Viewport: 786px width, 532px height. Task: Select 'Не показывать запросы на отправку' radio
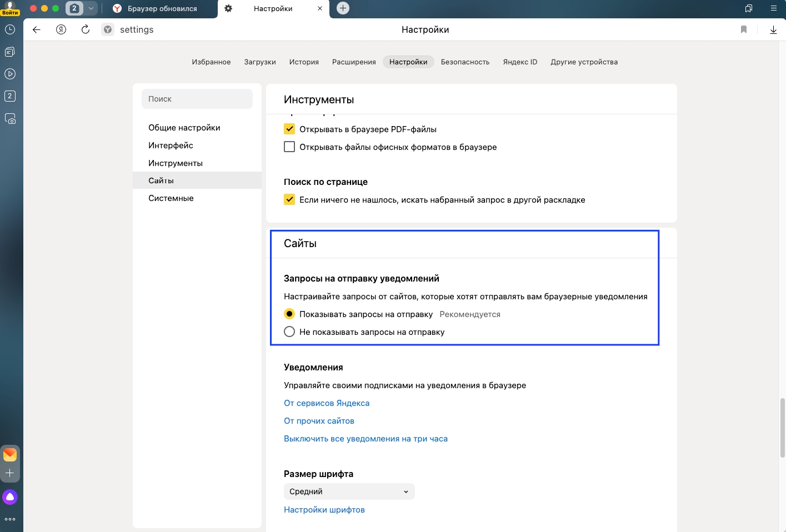tap(289, 332)
